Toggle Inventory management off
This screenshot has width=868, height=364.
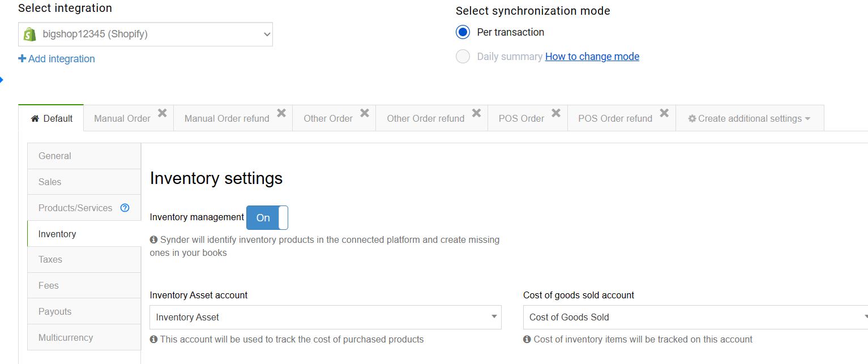[267, 217]
